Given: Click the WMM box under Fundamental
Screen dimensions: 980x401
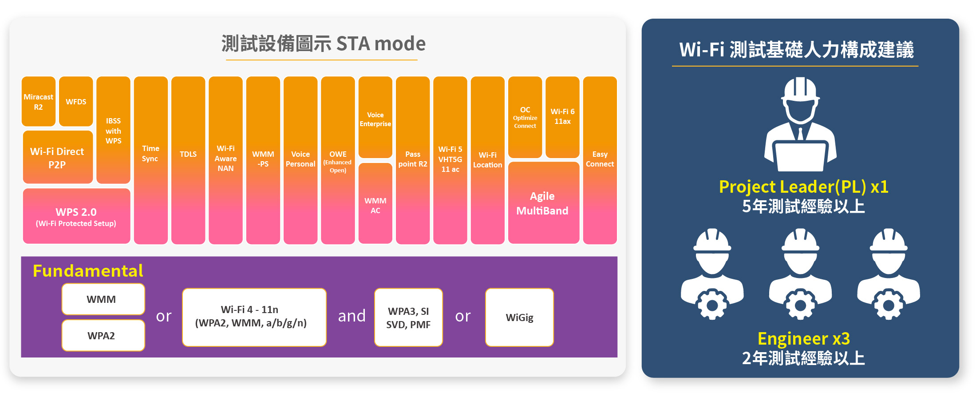Looking at the screenshot, I should [x=103, y=299].
